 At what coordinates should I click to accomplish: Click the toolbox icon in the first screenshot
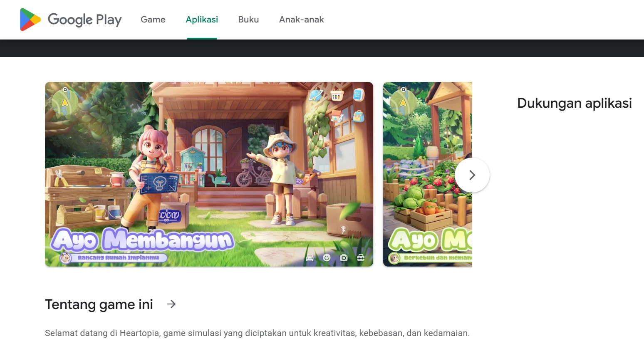pyautogui.click(x=361, y=258)
